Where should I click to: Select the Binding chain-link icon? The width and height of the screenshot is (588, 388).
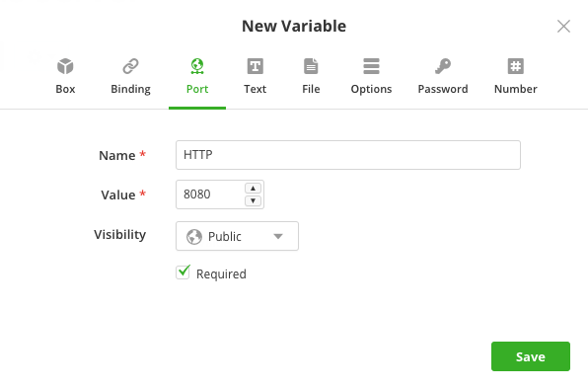click(x=130, y=66)
